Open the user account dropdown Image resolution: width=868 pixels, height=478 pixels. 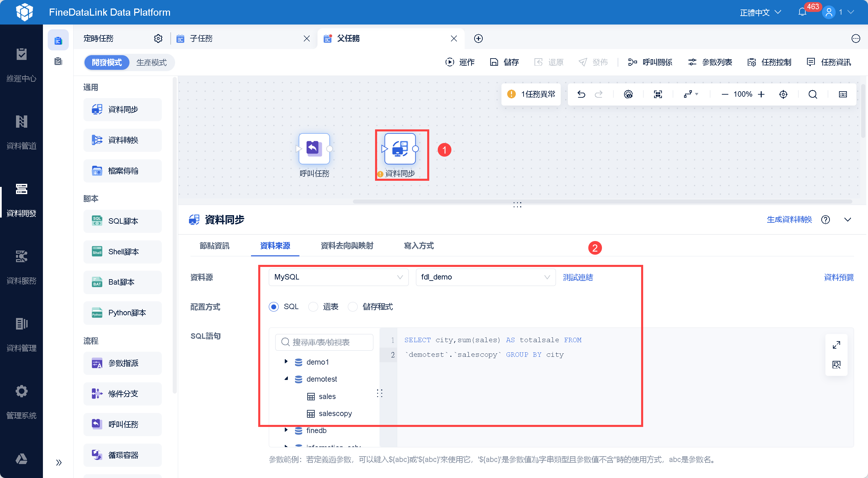tap(839, 12)
